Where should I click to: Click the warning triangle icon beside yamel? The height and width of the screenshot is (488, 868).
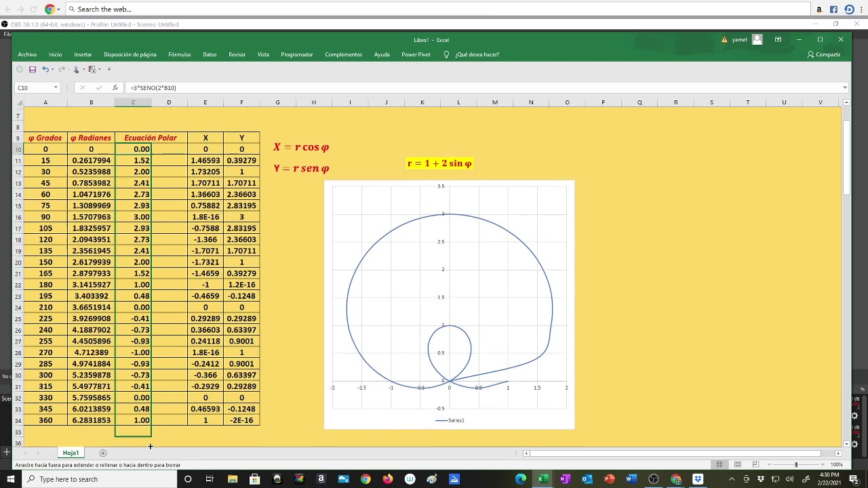click(x=724, y=39)
